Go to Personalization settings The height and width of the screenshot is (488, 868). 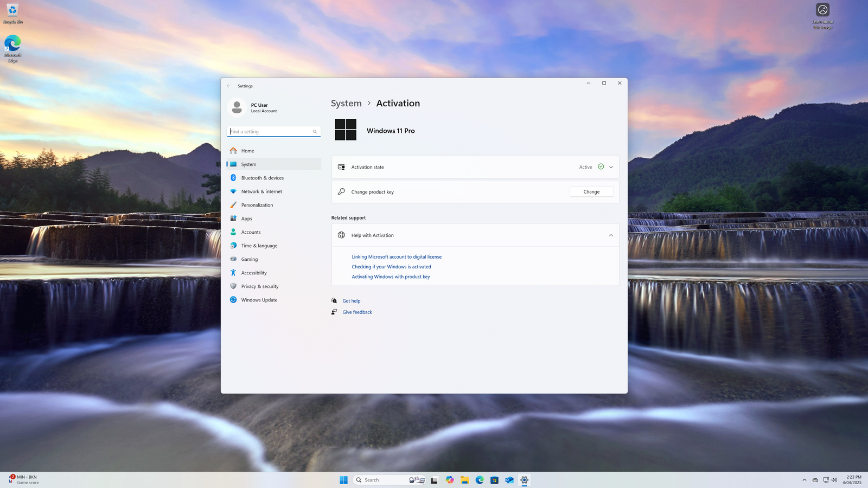pyautogui.click(x=273, y=205)
